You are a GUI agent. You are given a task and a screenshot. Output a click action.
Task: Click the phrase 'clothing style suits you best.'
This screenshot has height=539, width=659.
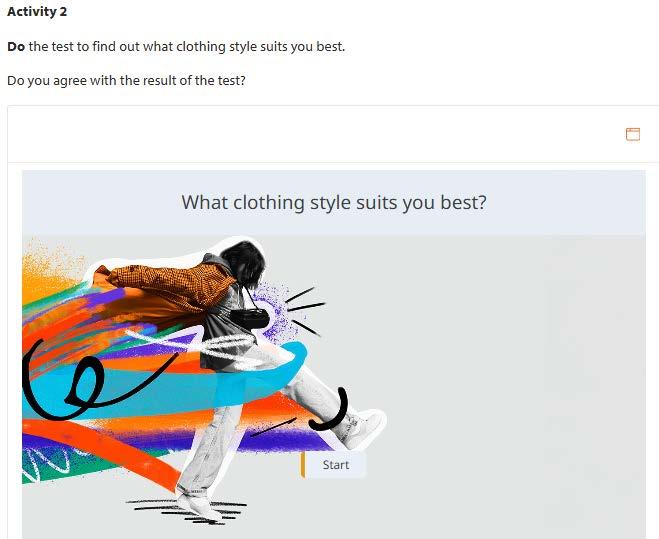click(x=261, y=46)
